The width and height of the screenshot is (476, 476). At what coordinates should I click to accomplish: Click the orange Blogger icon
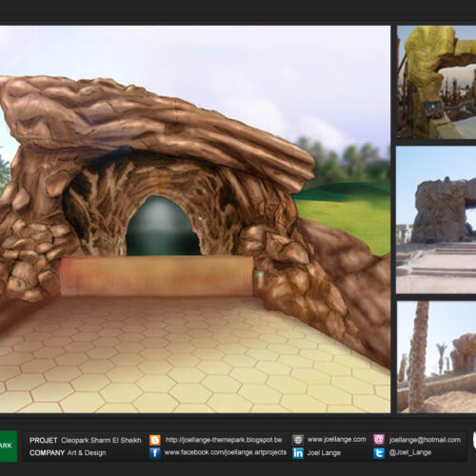click(x=155, y=440)
